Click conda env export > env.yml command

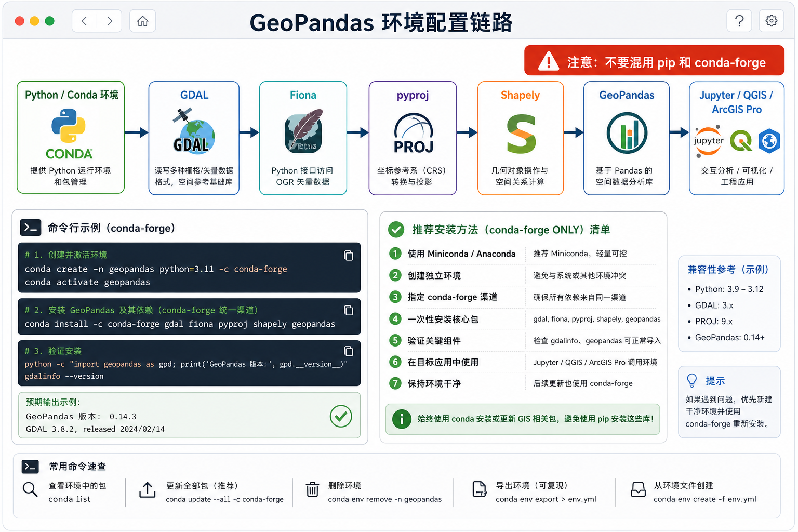[546, 499]
